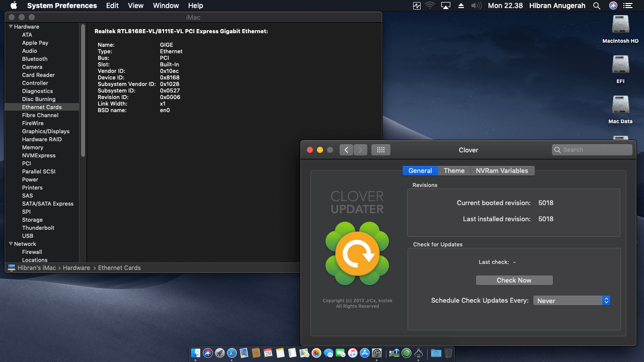Viewport: 644px width, 362px height.
Task: Open the volume control in menu bar
Action: click(x=476, y=6)
